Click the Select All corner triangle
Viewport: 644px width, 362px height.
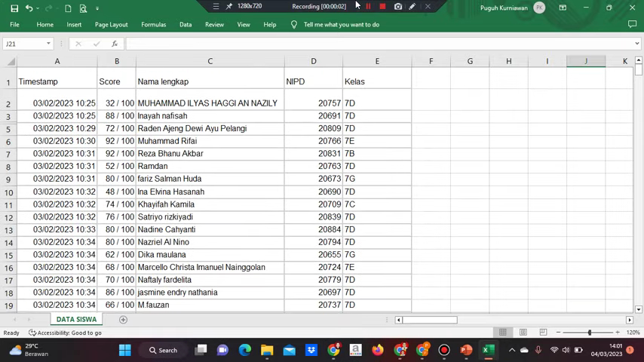[11, 62]
